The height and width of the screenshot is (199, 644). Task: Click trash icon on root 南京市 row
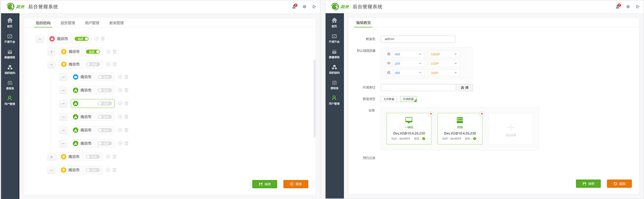coord(103,39)
